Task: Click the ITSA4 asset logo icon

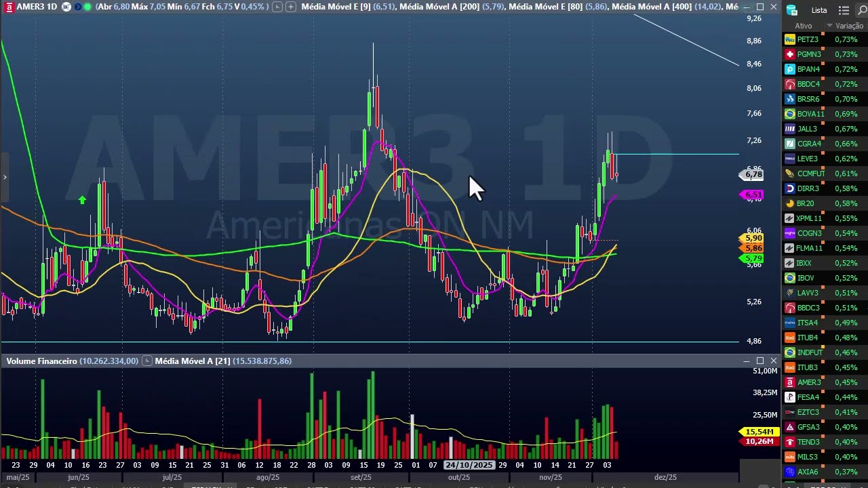Action: [x=789, y=323]
